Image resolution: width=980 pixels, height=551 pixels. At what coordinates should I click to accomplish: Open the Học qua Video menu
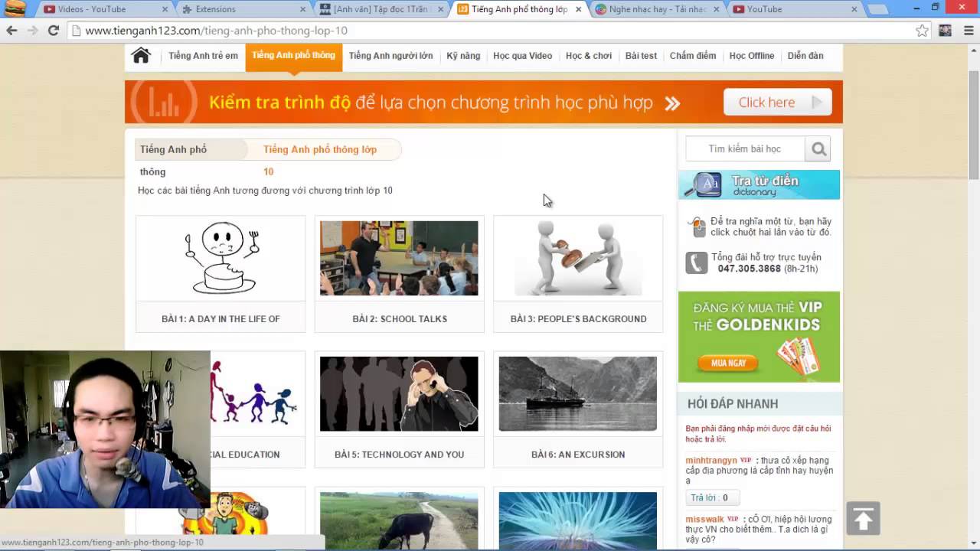(523, 56)
